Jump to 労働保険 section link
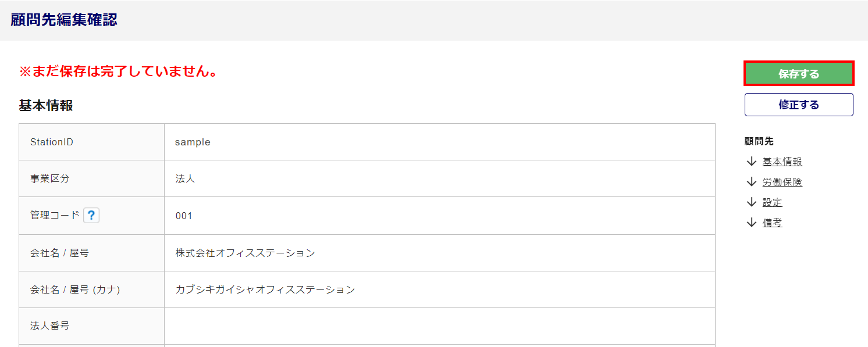 tap(782, 182)
